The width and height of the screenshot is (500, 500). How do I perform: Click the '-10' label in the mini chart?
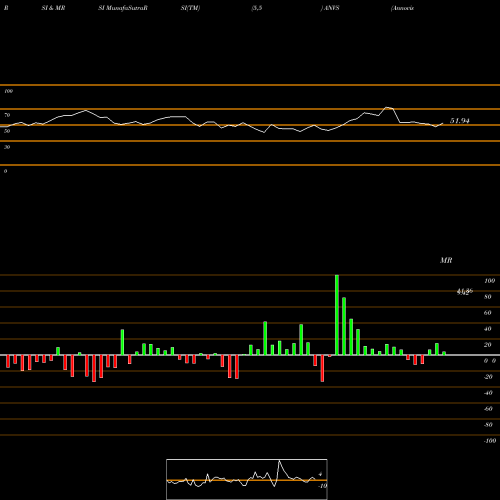coord(322,486)
